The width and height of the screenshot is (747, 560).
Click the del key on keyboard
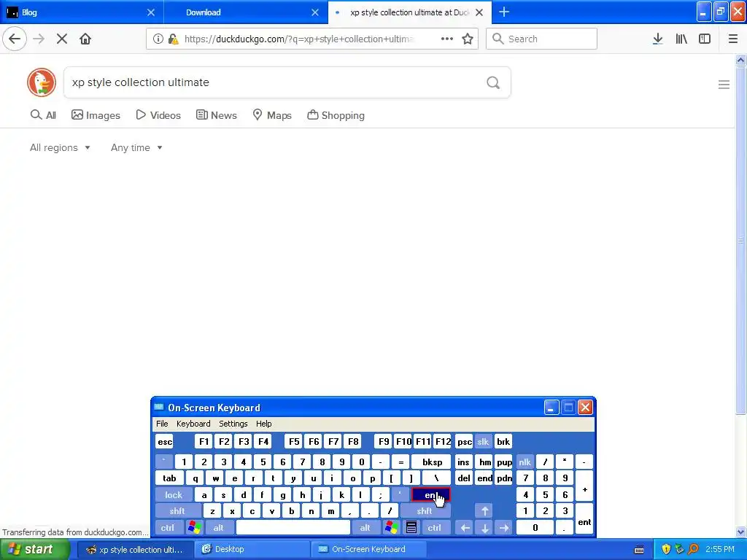463,478
